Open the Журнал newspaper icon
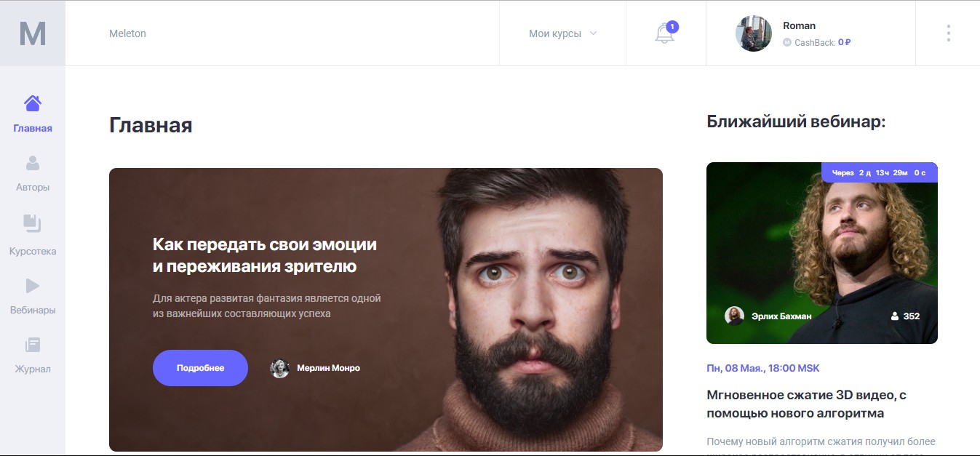 (x=33, y=345)
